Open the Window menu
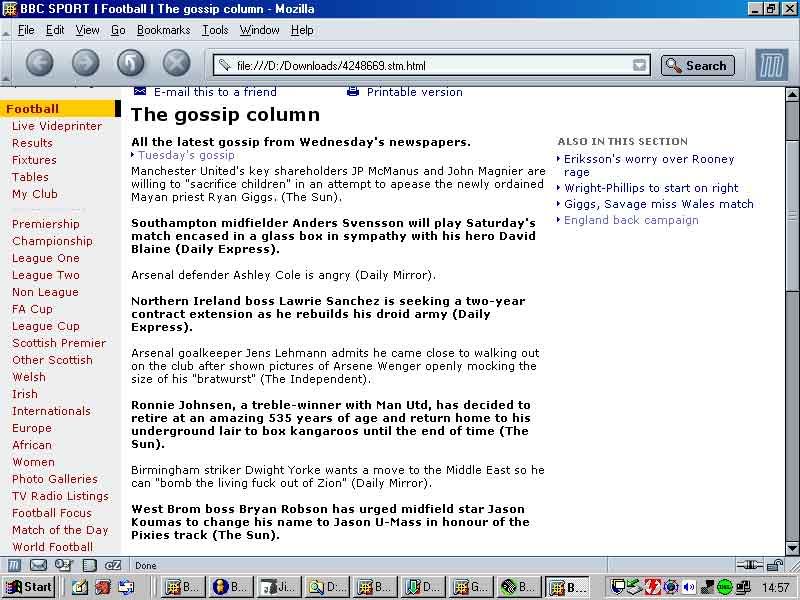The width and height of the screenshot is (800, 600). tap(259, 30)
